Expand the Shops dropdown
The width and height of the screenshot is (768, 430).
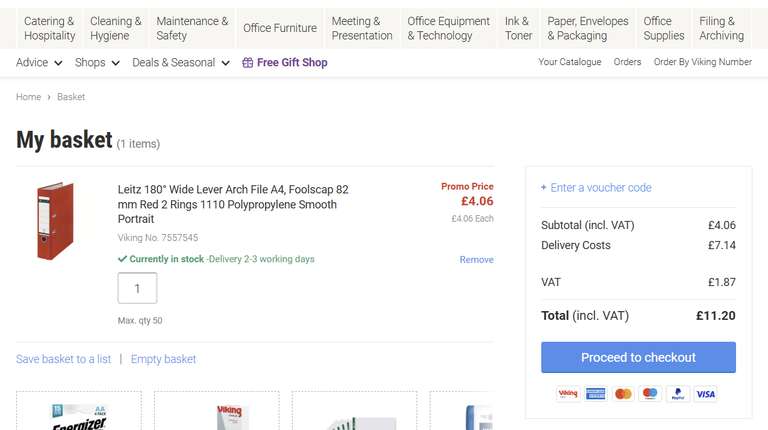[x=97, y=63]
